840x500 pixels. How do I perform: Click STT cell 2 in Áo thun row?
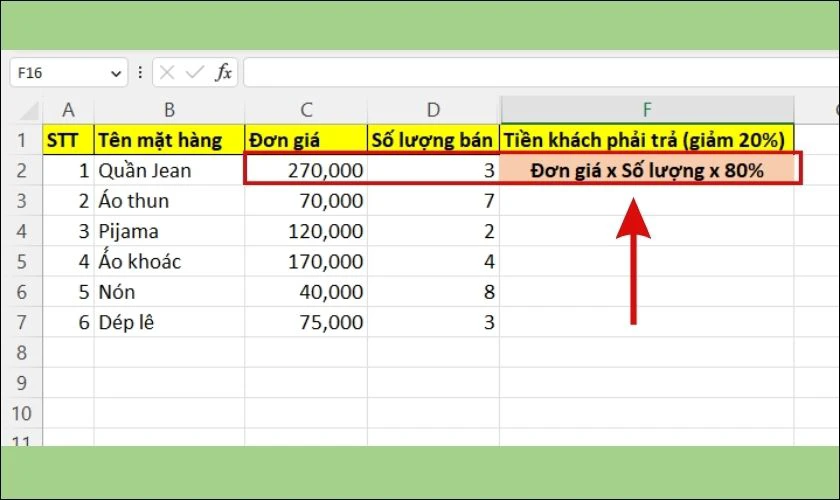[68, 201]
